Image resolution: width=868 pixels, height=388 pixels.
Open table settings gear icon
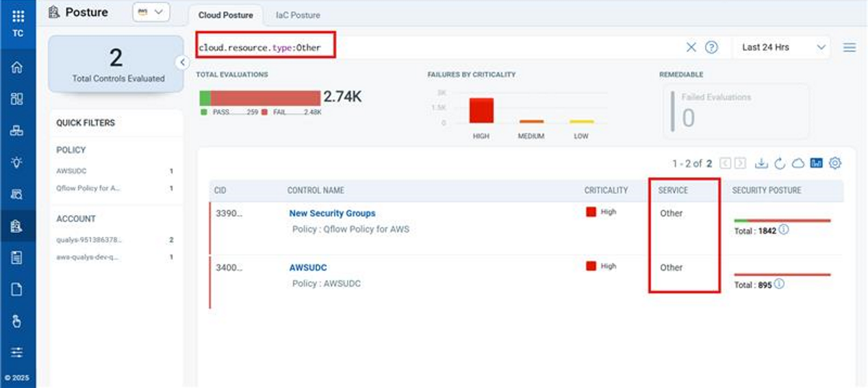pos(835,163)
